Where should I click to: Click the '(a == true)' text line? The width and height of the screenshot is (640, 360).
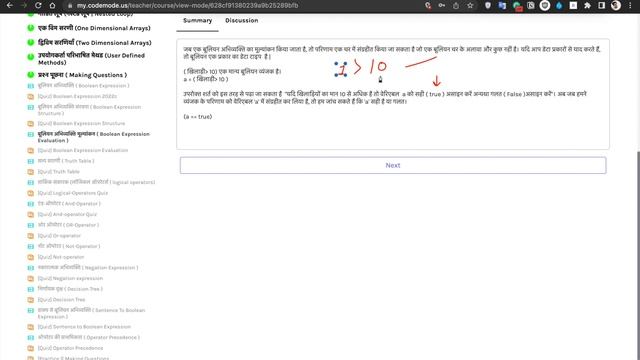[198, 117]
